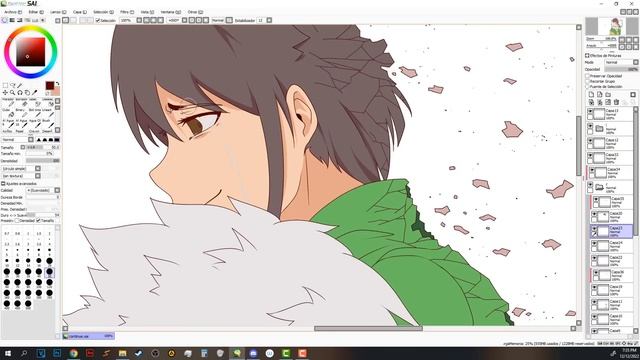Open the Capa menu

tap(80, 12)
